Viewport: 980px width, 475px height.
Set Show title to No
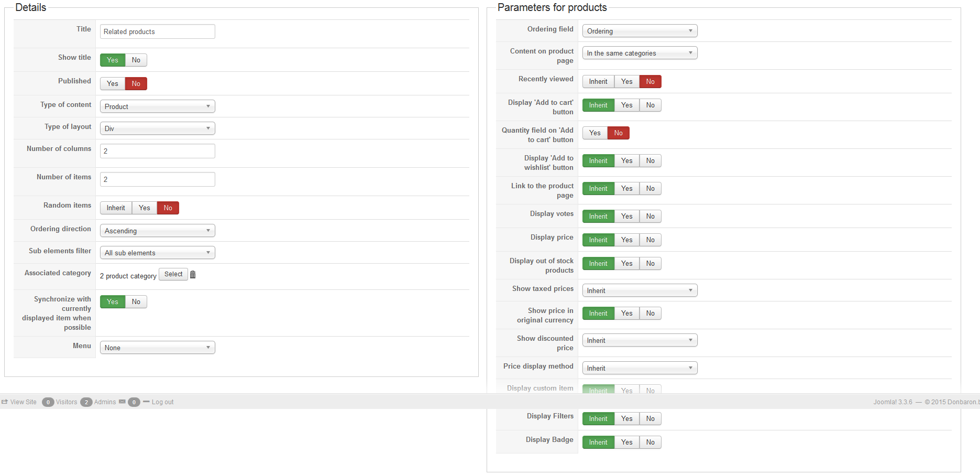coord(136,60)
